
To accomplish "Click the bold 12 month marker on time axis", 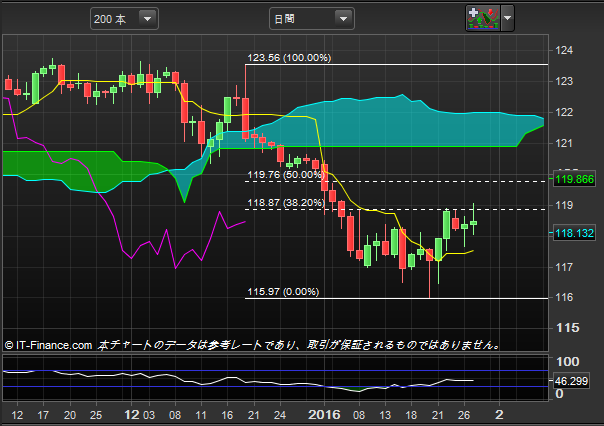I will coord(132,415).
